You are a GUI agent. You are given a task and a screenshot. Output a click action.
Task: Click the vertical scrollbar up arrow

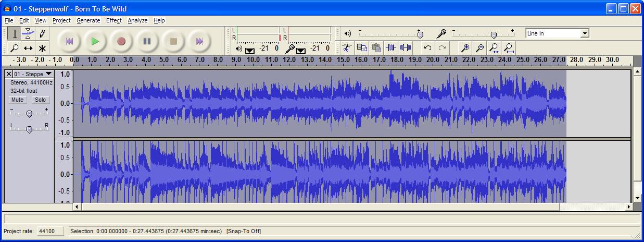(x=638, y=71)
